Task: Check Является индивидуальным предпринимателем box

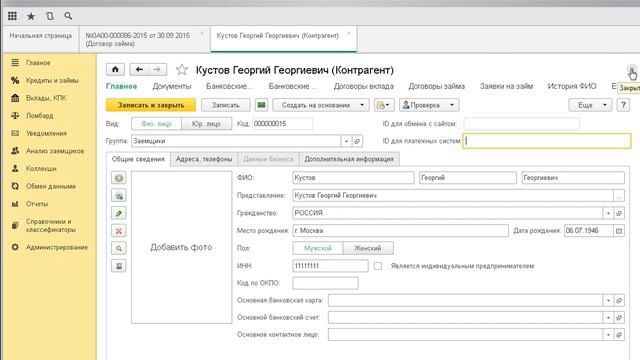Action: [x=378, y=266]
